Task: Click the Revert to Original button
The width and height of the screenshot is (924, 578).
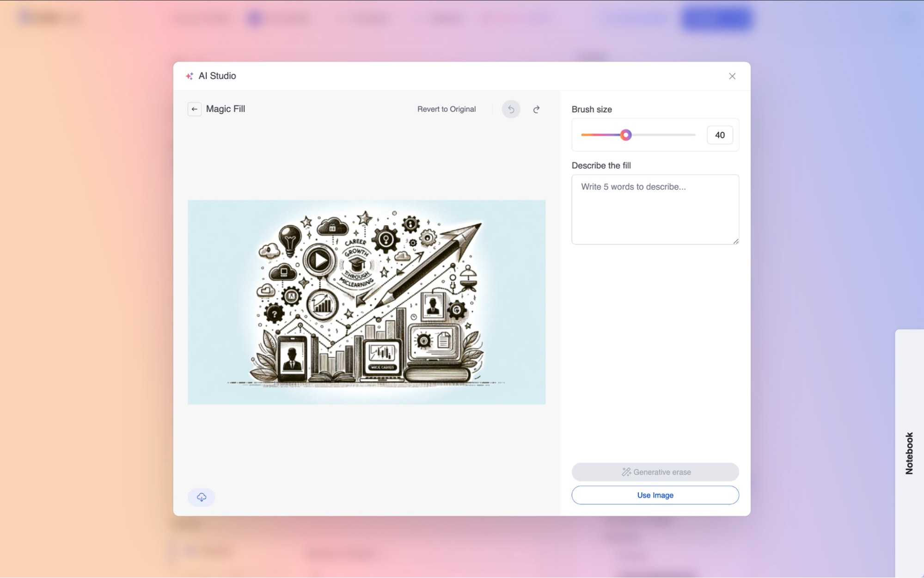Action: [x=447, y=109]
